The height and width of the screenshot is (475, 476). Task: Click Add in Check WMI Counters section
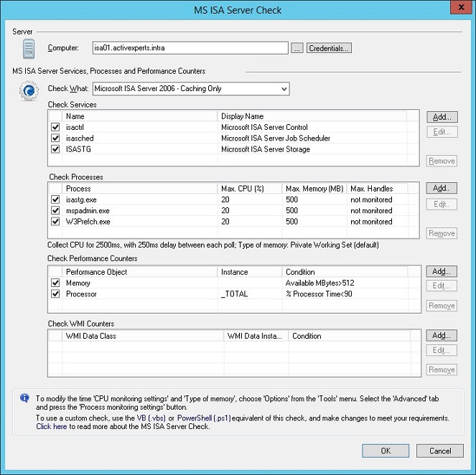point(442,336)
